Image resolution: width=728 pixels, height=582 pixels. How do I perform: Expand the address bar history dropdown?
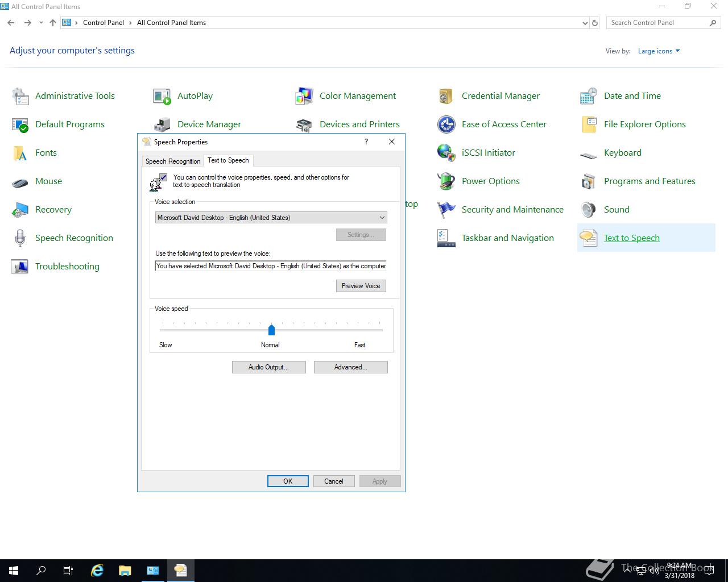pos(585,23)
